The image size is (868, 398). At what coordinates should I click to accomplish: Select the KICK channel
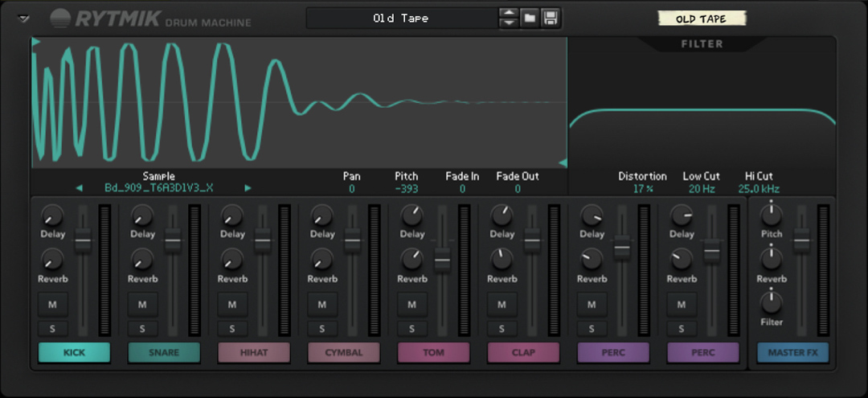[74, 353]
